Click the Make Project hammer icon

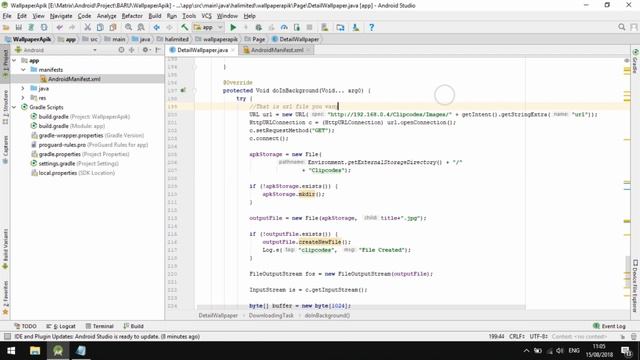(x=184, y=27)
